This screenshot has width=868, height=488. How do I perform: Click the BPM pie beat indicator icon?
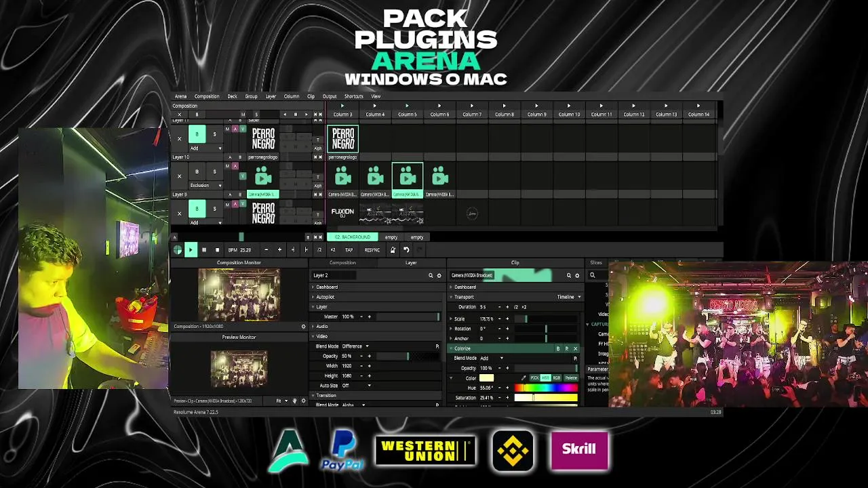(x=178, y=250)
